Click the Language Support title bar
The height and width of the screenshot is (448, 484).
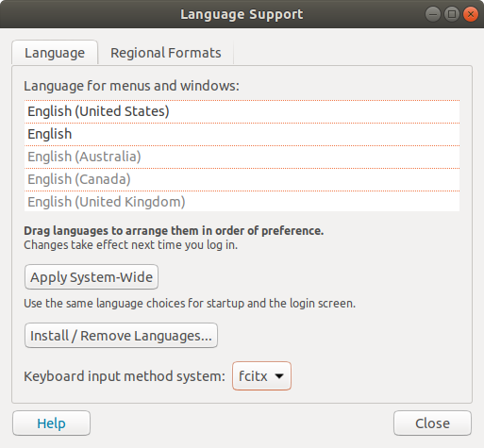pyautogui.click(x=242, y=14)
